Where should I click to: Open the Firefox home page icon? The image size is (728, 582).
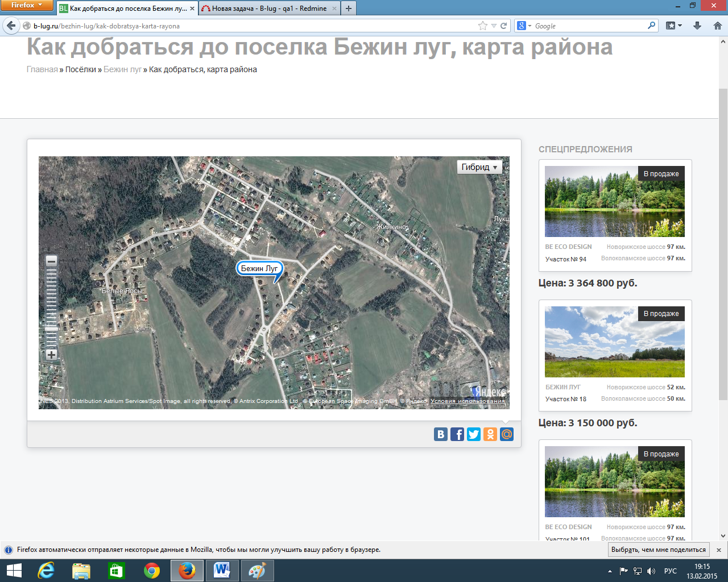pos(717,26)
